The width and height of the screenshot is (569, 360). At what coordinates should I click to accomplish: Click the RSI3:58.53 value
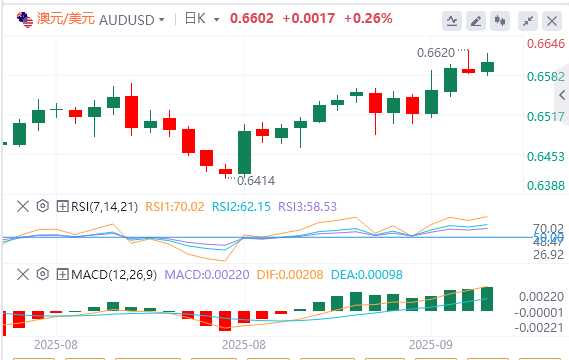tap(307, 207)
